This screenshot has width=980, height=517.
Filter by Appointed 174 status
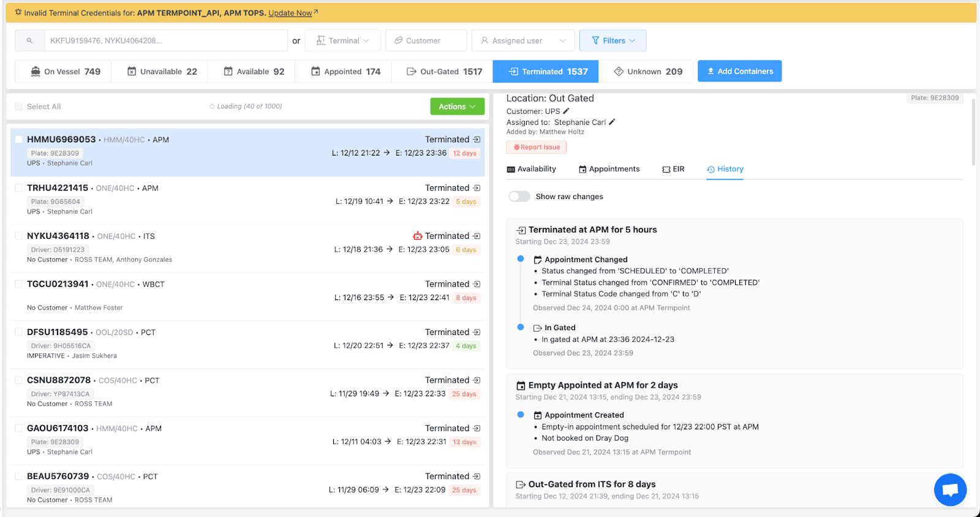344,72
